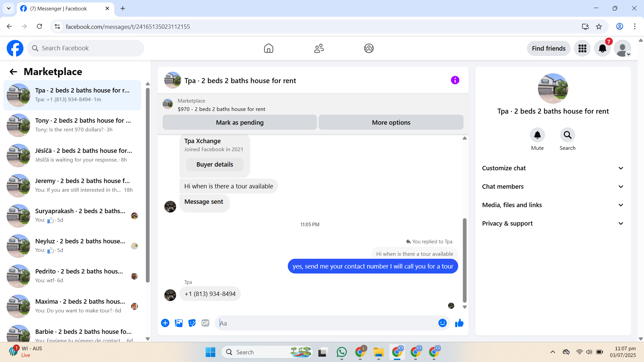Expand the Customize chat section
Viewport: 644px width, 362px height.
tap(553, 168)
